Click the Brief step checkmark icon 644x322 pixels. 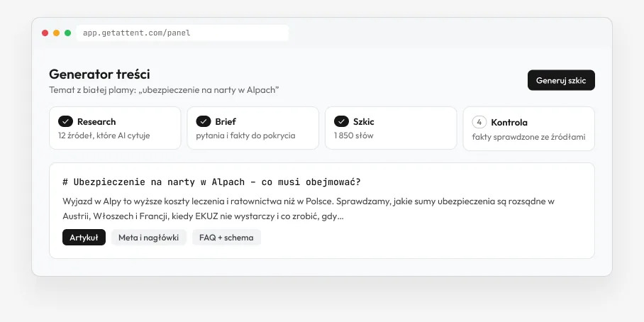coord(204,121)
